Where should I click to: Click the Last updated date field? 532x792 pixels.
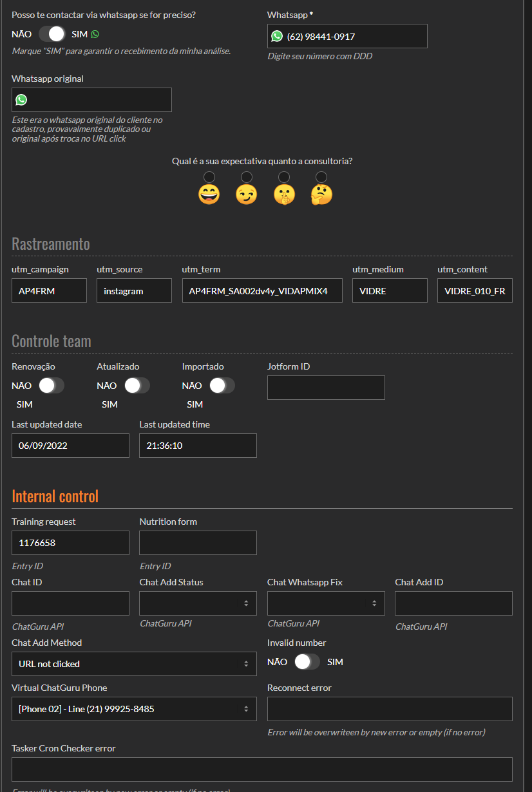tap(70, 446)
